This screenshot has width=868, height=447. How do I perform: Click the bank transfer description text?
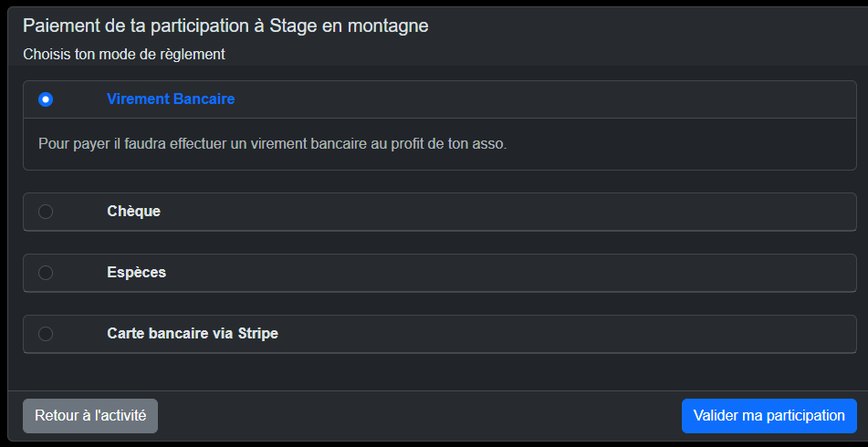272,144
